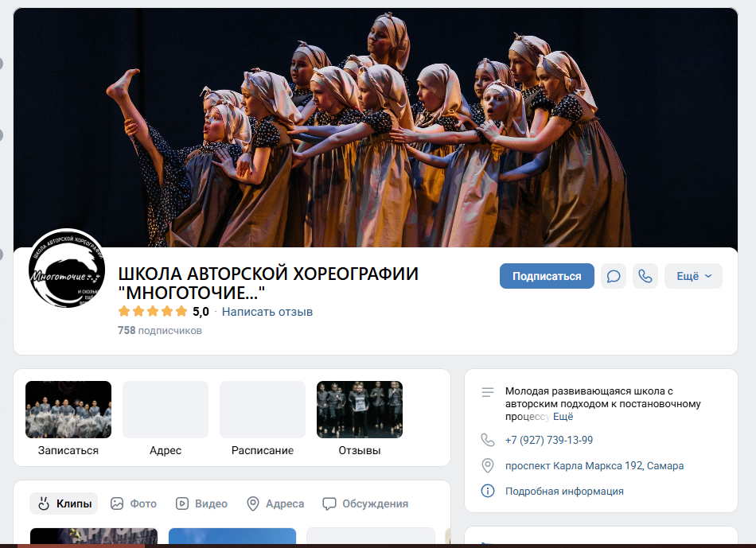Viewport: 756px width, 548px height.
Task: Click the phone number +7 (927) 739-13-99
Action: 548,440
